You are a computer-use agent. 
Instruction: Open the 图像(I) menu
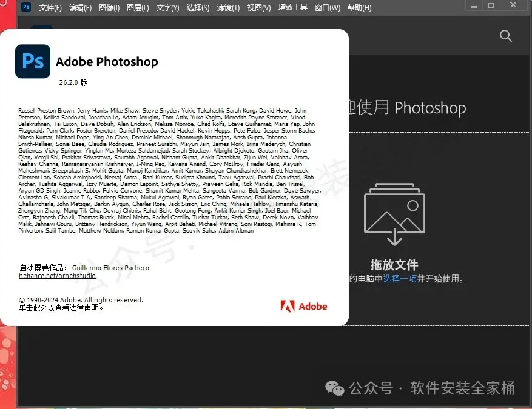tap(109, 7)
